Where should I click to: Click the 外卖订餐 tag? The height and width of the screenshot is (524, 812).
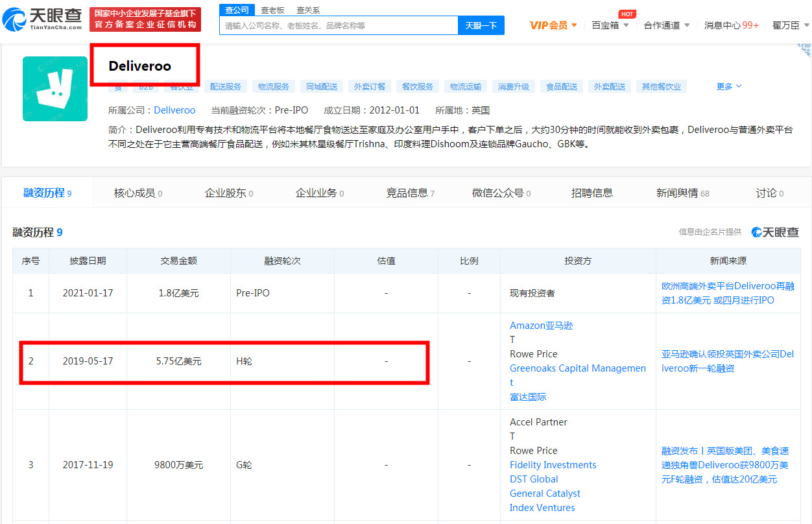(x=370, y=86)
